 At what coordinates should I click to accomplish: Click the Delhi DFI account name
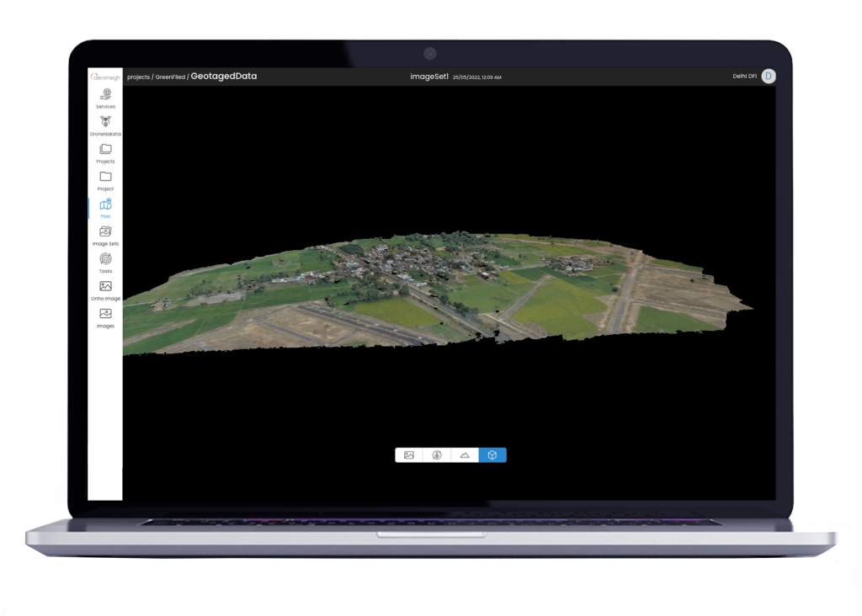744,77
